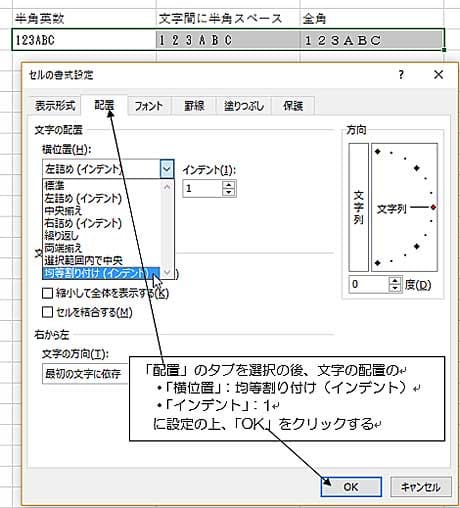Viewport: 460px width, 508px height.
Task: Open the 文字の方向 combo box
Action: click(x=85, y=374)
